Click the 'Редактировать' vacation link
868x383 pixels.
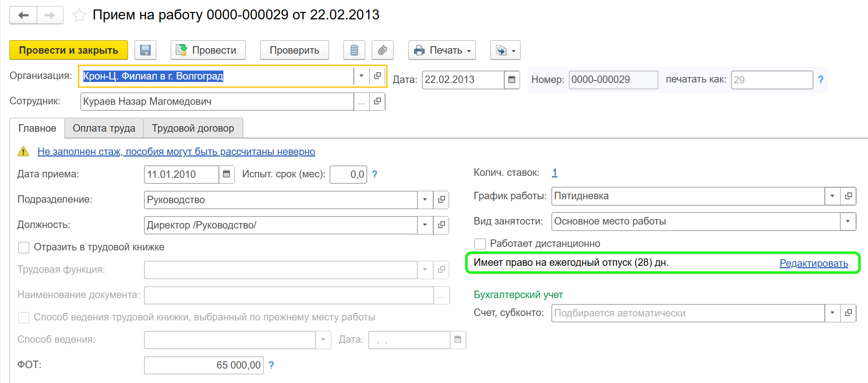tap(813, 263)
